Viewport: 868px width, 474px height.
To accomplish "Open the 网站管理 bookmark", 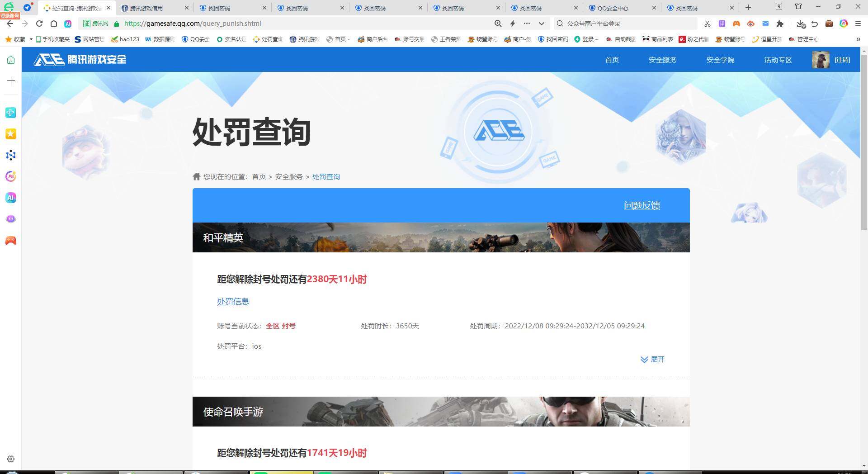I will 90,39.
